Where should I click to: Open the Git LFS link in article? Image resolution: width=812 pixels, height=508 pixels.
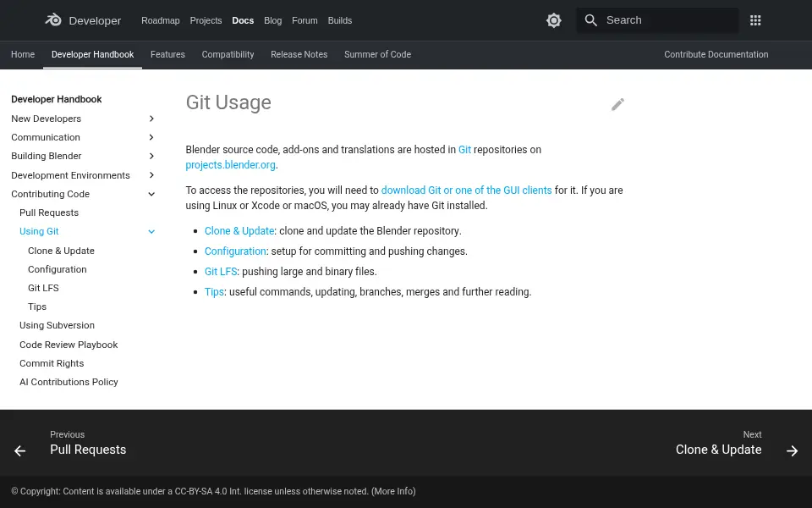click(x=221, y=272)
